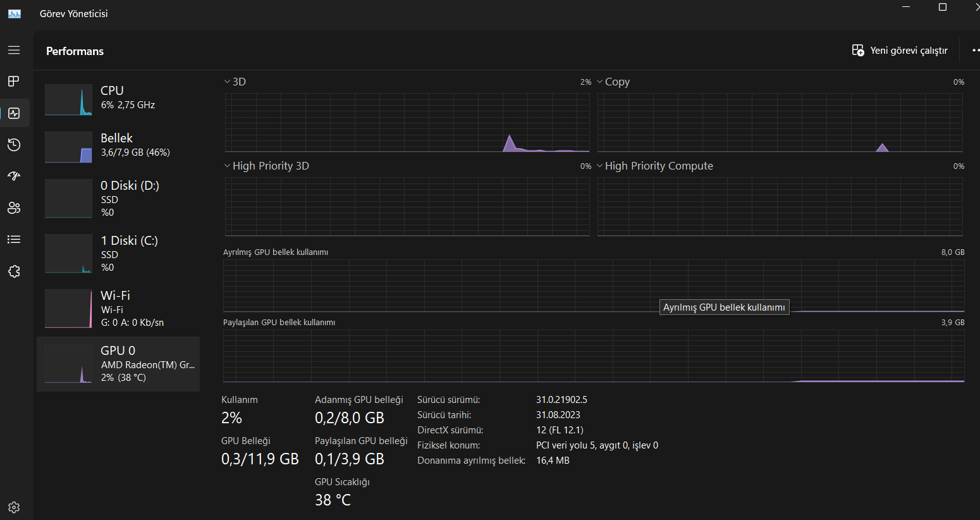Click the Fiziksel konum label

pyautogui.click(x=449, y=445)
